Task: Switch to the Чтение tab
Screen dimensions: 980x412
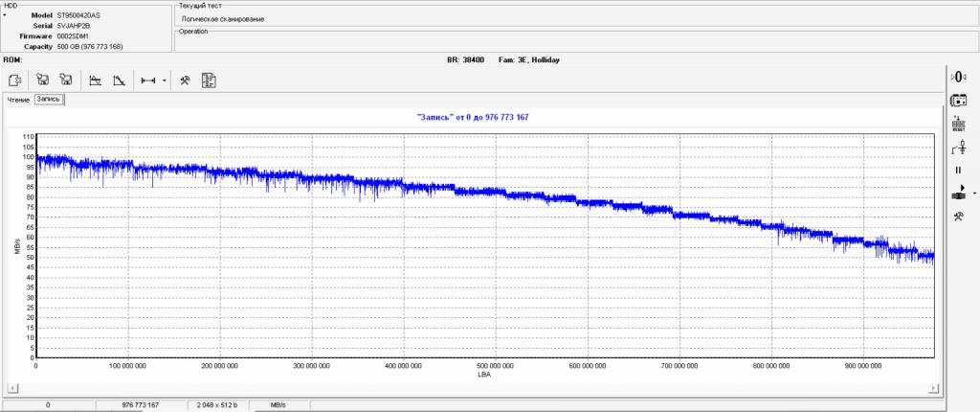Action: click(x=19, y=100)
